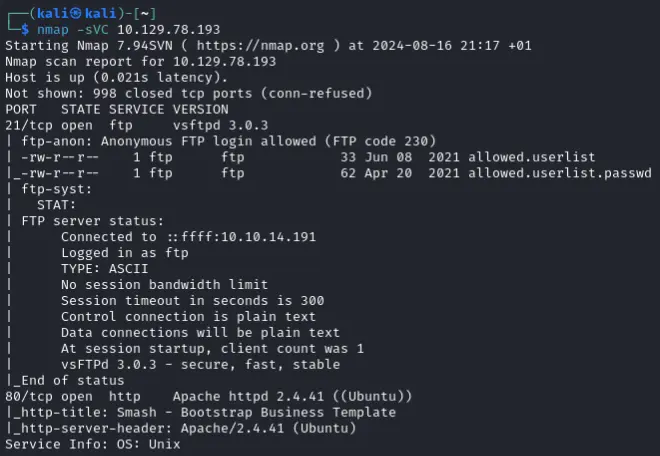Viewport: 660px width, 456px height.
Task: Click the http-title Smash Bootstrap line
Action: coord(201,412)
